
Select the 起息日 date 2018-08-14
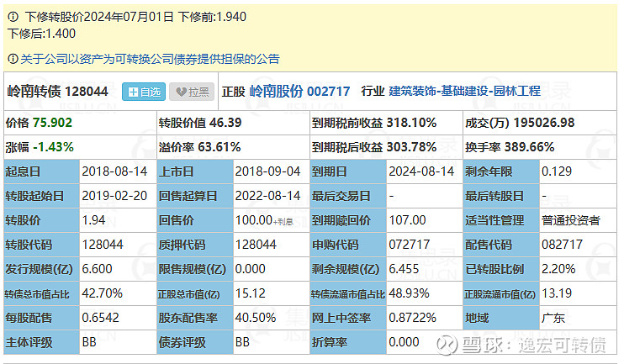click(114, 171)
